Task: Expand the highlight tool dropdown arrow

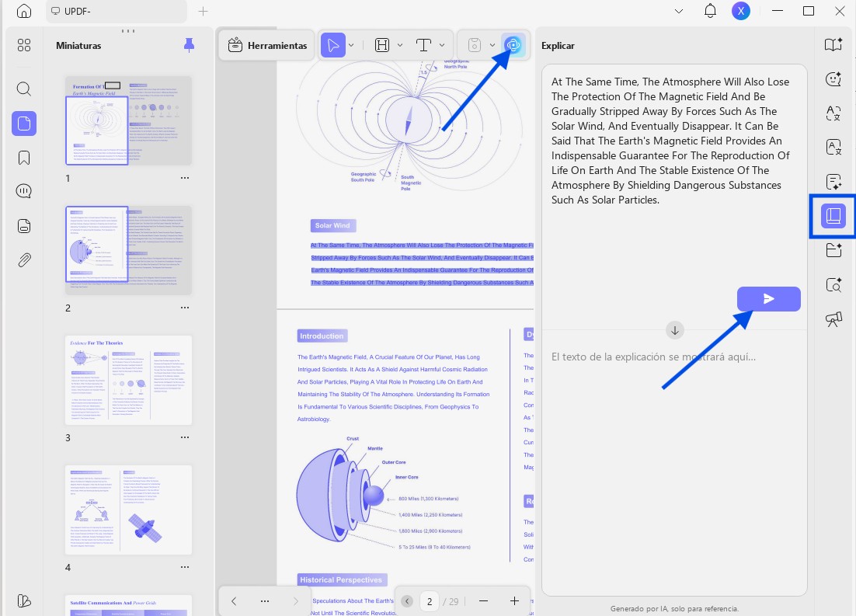Action: point(400,45)
